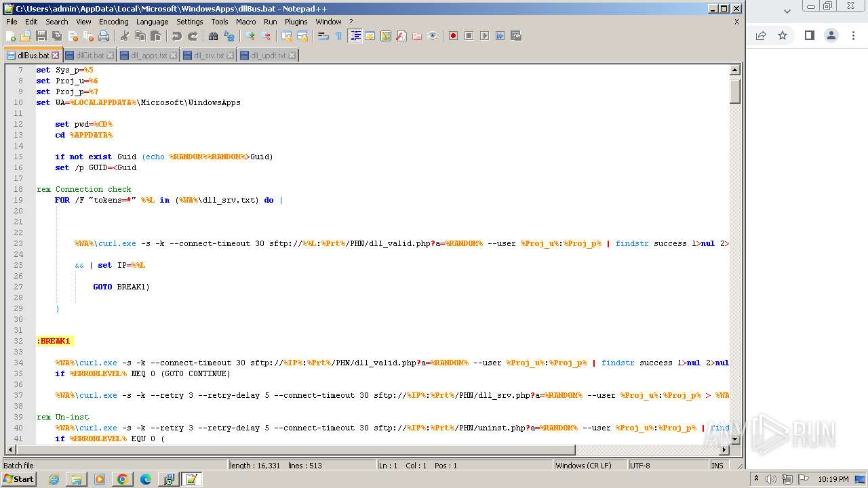Open the ? help menu
The height and width of the screenshot is (488, 868).
[x=351, y=22]
